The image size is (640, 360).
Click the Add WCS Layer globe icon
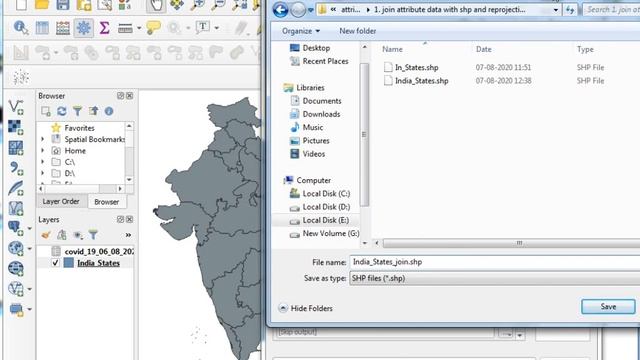(16, 268)
